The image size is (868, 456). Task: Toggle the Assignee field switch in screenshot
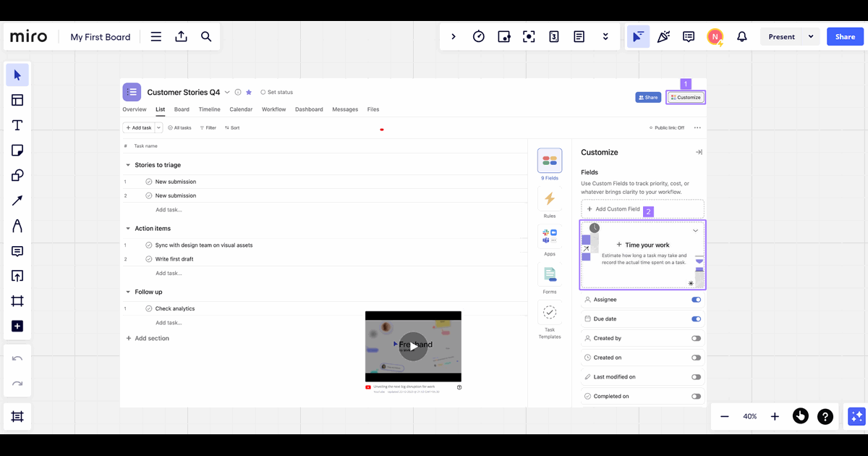coord(697,300)
